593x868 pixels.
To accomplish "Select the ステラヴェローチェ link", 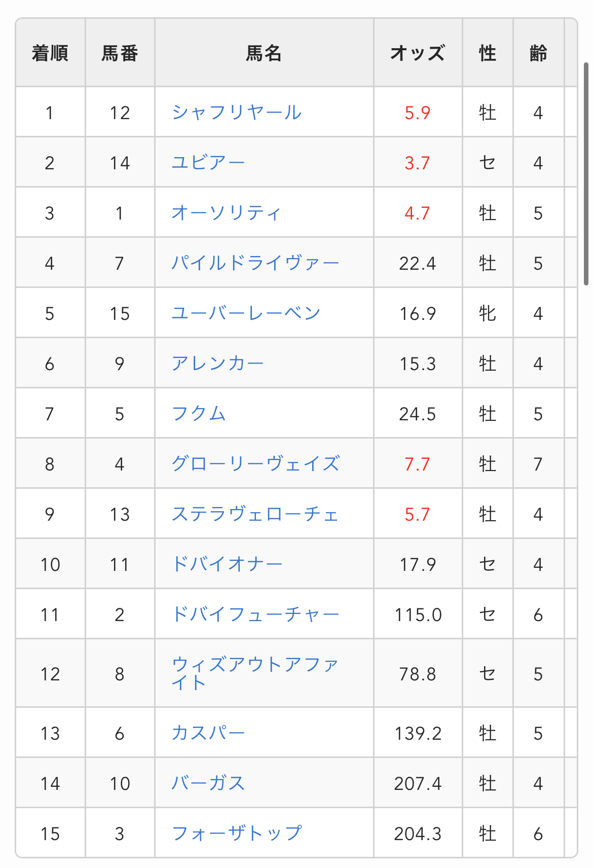I will click(255, 514).
